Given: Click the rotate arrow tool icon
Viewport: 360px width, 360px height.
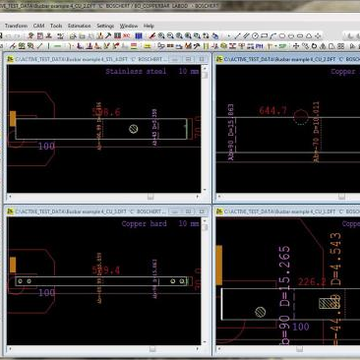Looking at the screenshot, I should pos(314,46).
